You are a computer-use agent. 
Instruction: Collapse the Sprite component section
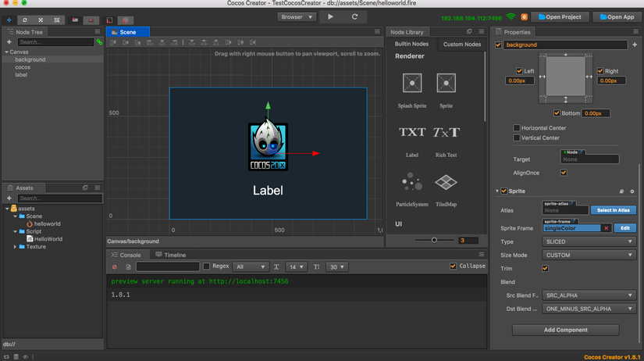[x=497, y=191]
